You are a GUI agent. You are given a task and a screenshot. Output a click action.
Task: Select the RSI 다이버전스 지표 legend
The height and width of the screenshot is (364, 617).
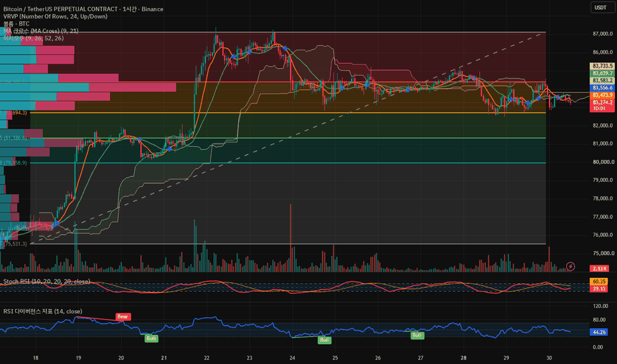click(42, 311)
